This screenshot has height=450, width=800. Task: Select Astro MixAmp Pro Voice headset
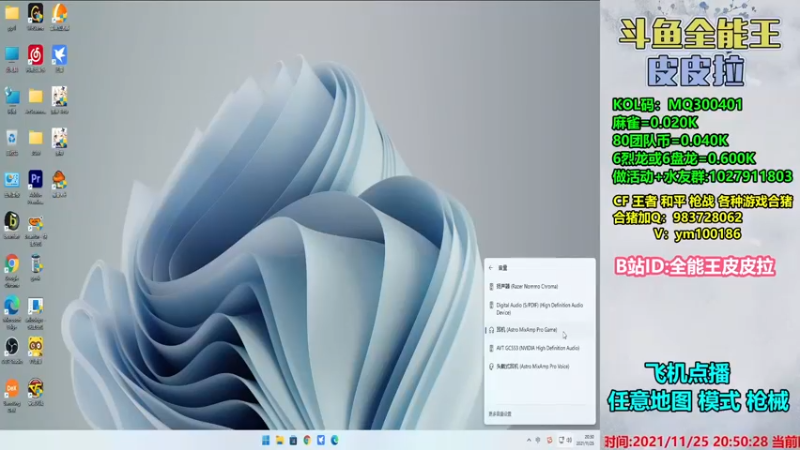[x=539, y=367]
